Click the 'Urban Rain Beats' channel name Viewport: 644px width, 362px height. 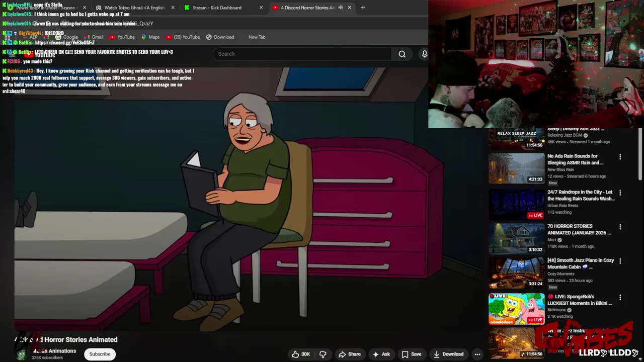click(x=562, y=206)
